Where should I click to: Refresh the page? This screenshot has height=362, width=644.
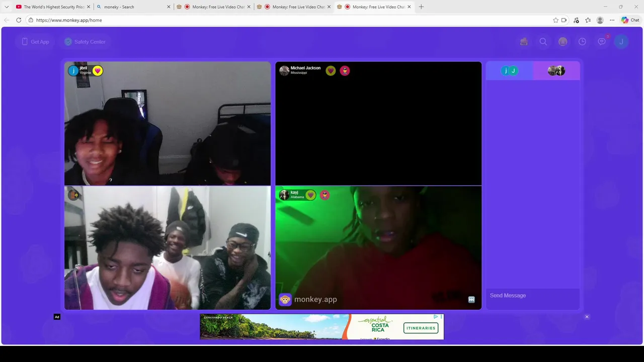point(19,20)
